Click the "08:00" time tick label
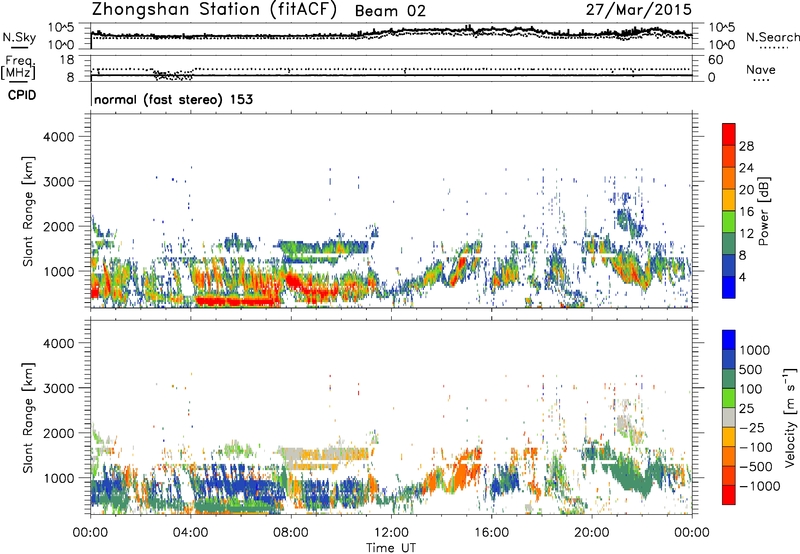This screenshot has width=800, height=554. 291,533
